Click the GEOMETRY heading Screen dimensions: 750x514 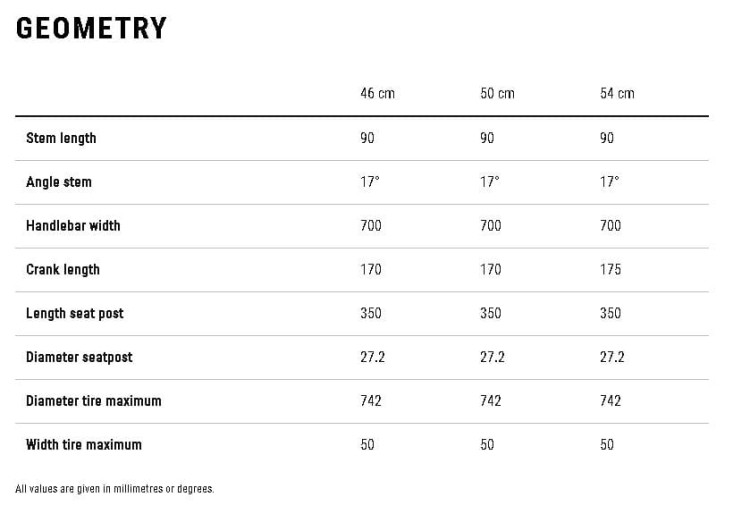[x=91, y=28]
